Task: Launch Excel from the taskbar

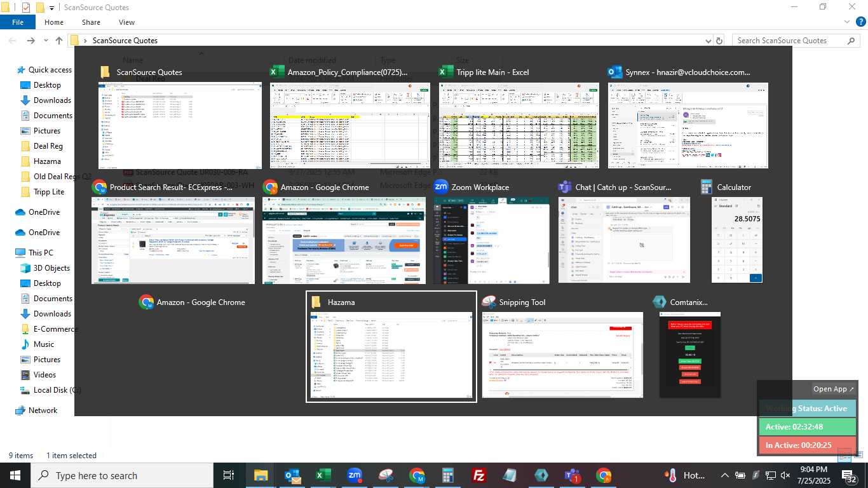Action: pyautogui.click(x=323, y=475)
